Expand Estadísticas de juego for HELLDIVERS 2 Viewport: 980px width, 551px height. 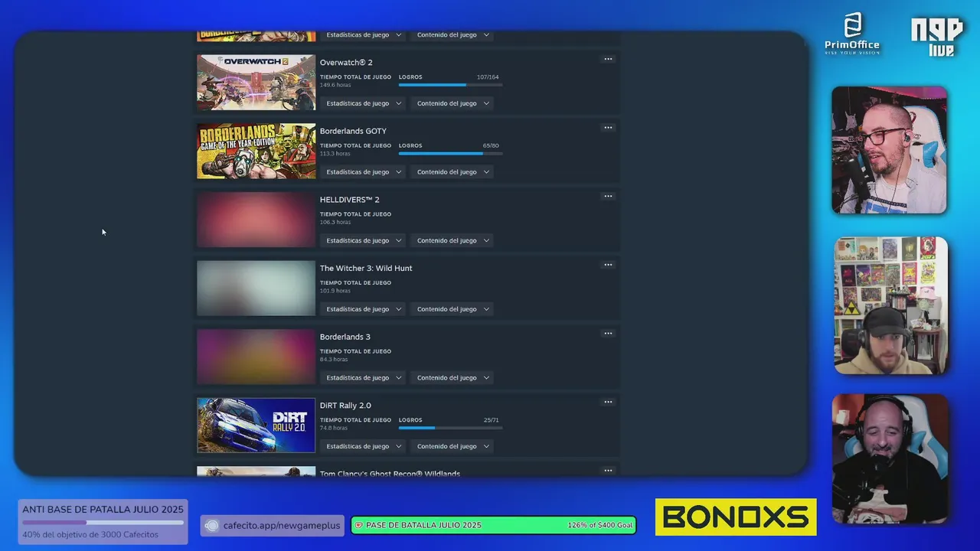pyautogui.click(x=363, y=240)
